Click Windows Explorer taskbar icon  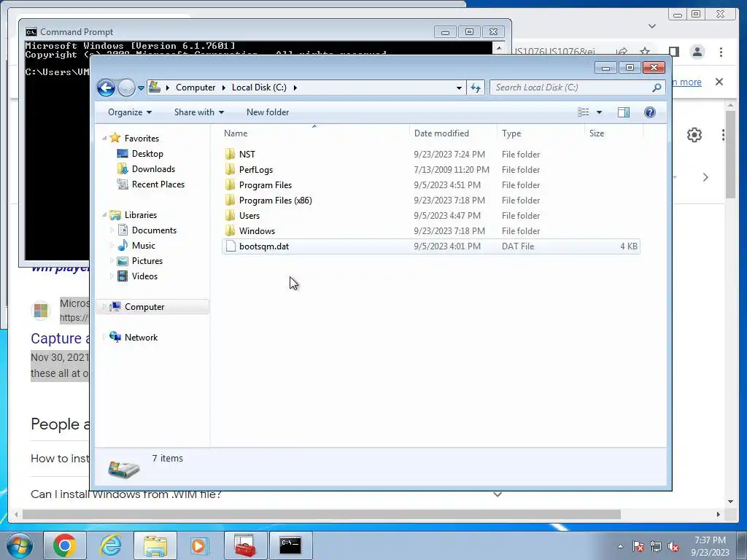[x=155, y=545]
